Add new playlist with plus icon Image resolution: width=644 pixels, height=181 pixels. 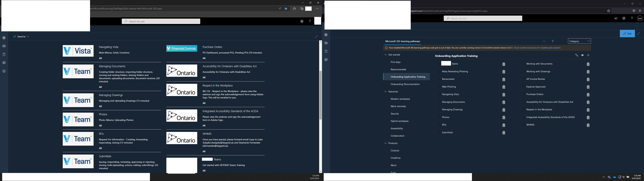tap(588, 55)
